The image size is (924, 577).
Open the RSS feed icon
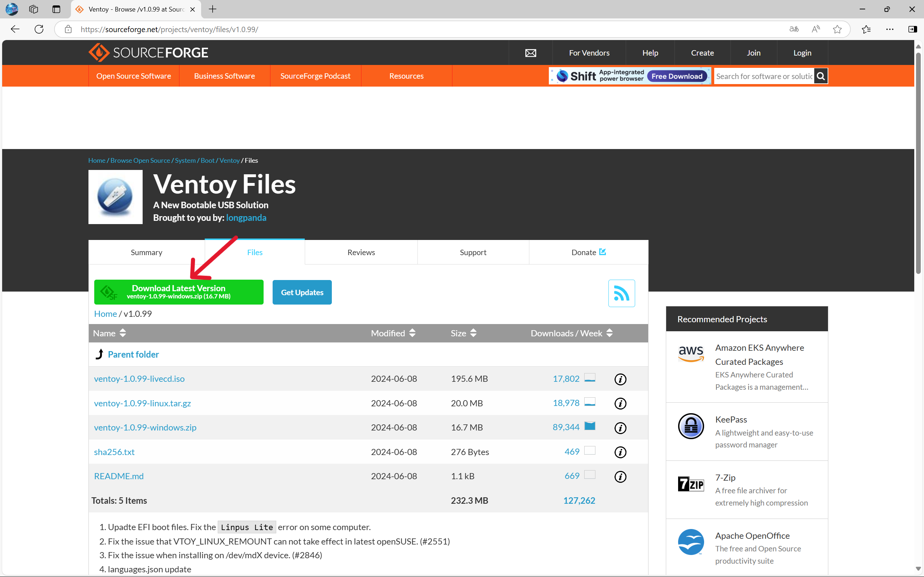(621, 293)
